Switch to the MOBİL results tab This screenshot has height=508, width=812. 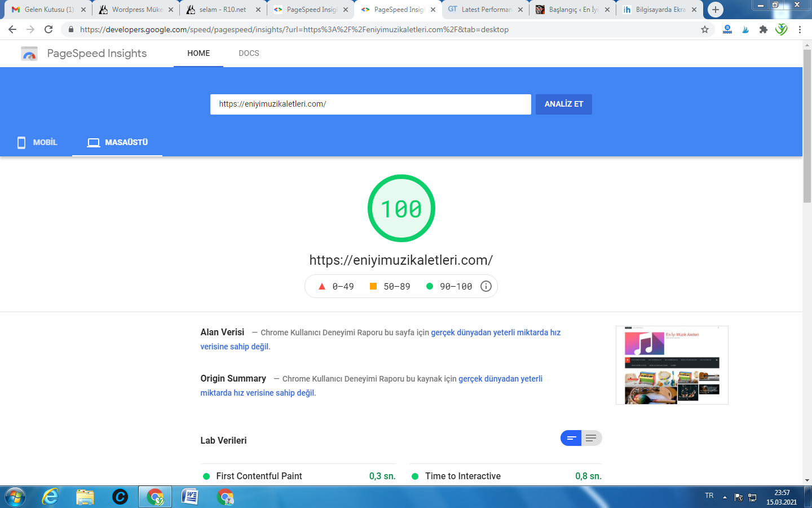pyautogui.click(x=37, y=142)
